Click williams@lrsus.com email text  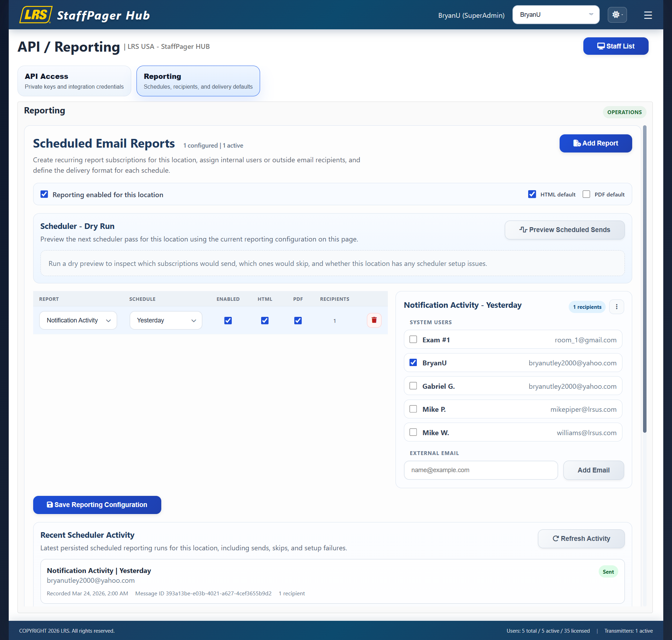[x=586, y=433]
